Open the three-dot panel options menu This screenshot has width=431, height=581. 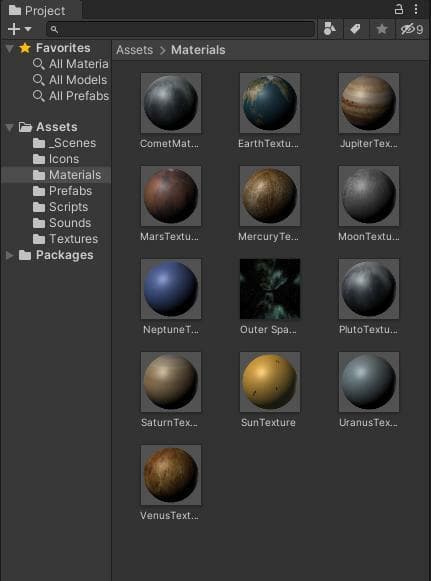416,9
